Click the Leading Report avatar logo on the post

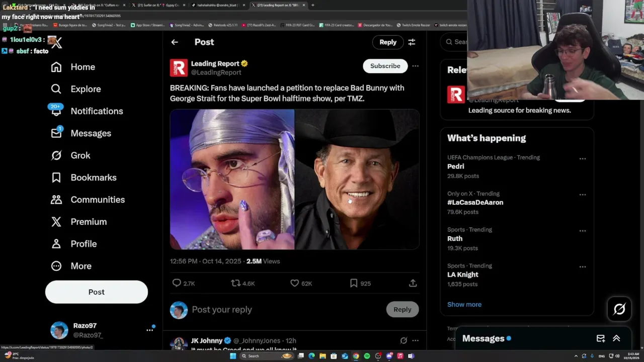pyautogui.click(x=179, y=68)
